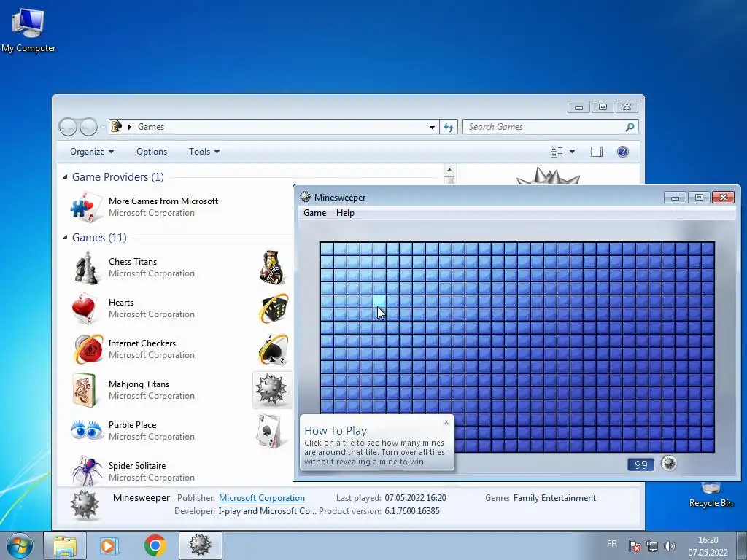
Task: Click the highlighted Minesweeper tile under cursor
Action: tap(379, 301)
